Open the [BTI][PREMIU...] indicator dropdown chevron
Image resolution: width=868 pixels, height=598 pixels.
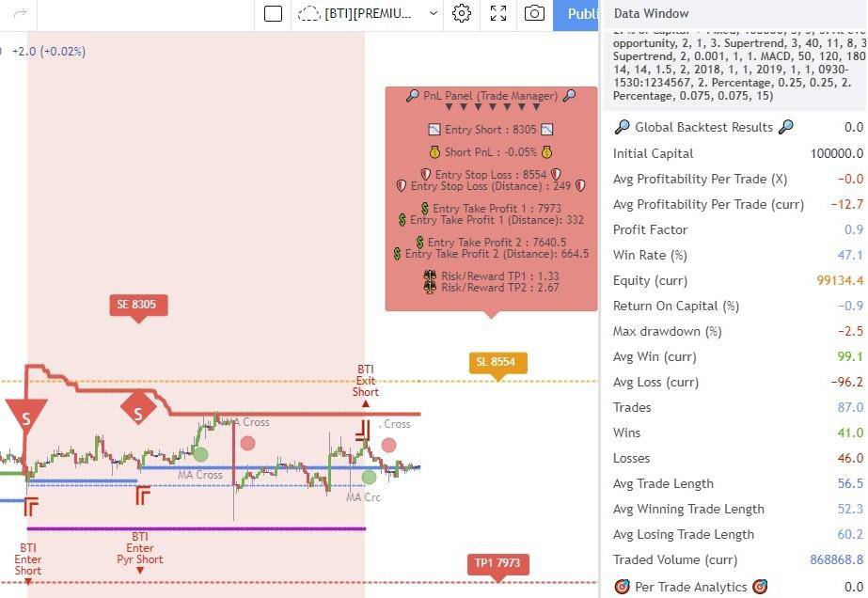pos(432,13)
